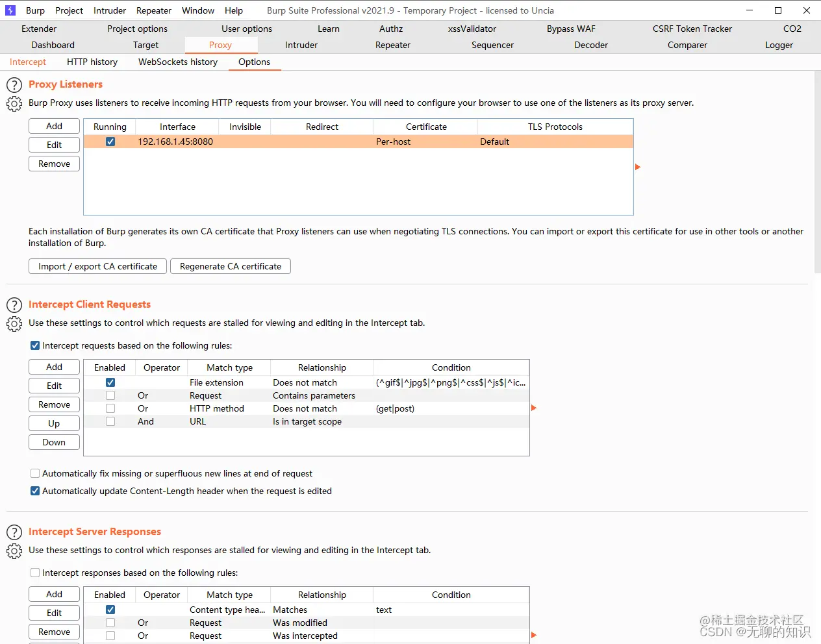Open Proxy Listeners settings gear
The height and width of the screenshot is (644, 821).
[14, 104]
